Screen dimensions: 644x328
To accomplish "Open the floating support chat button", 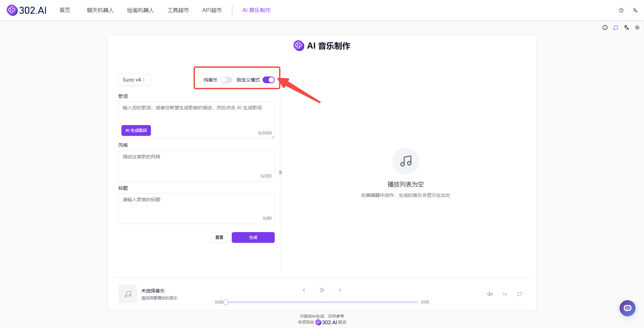I will click(x=628, y=308).
